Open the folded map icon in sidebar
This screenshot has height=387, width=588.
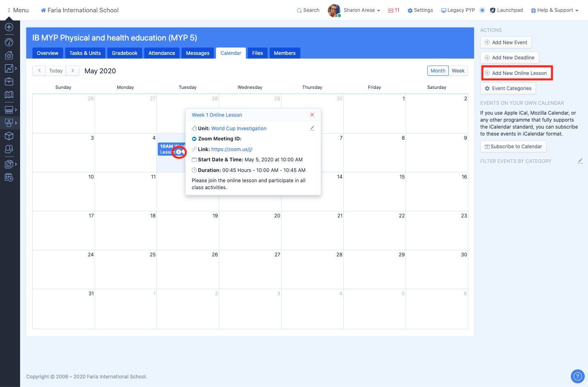[9, 95]
